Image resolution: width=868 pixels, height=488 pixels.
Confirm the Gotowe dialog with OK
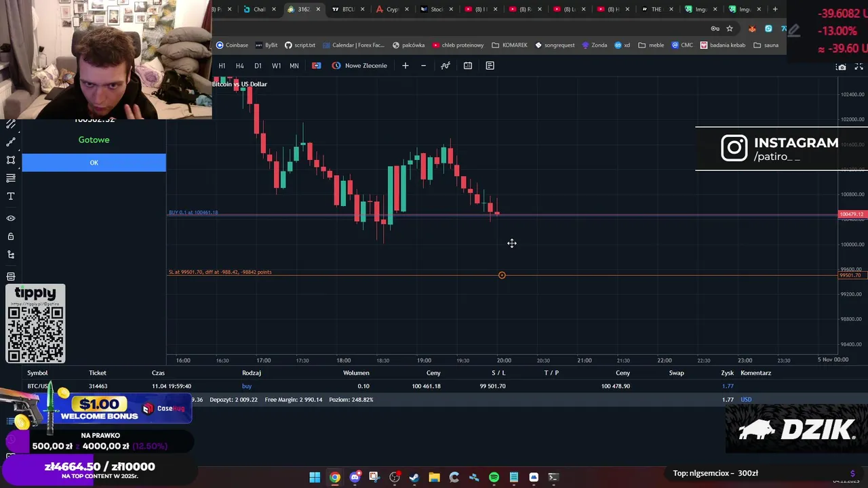94,163
